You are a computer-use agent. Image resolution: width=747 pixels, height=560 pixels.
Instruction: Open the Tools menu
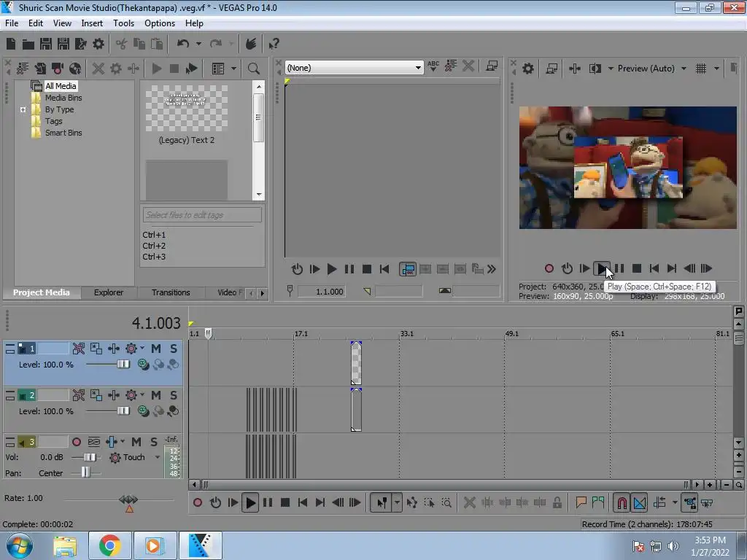[123, 23]
